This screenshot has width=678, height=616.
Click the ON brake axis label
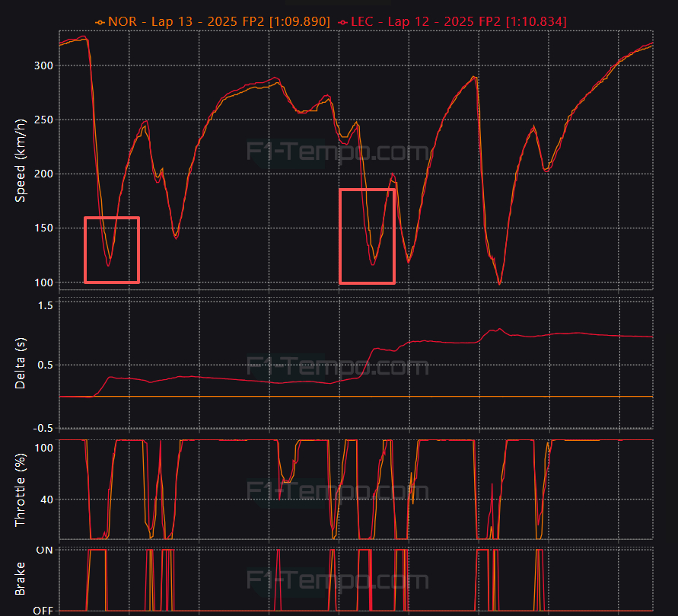coord(44,551)
